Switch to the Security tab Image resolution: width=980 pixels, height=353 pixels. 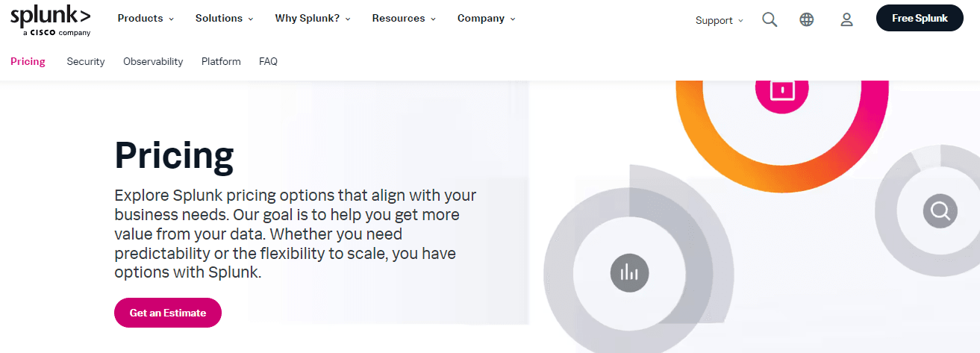tap(86, 61)
